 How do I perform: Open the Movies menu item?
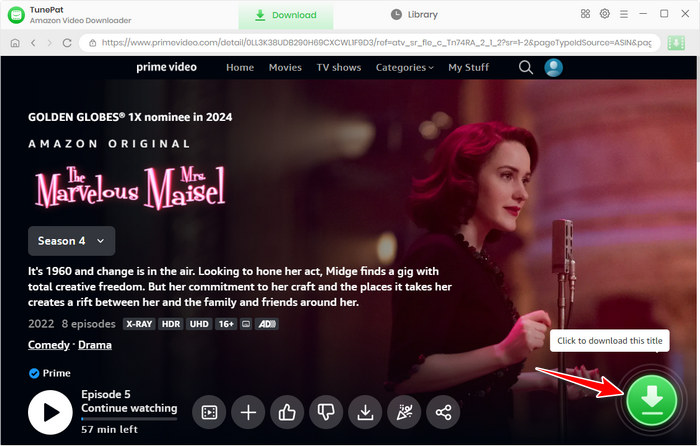[285, 67]
